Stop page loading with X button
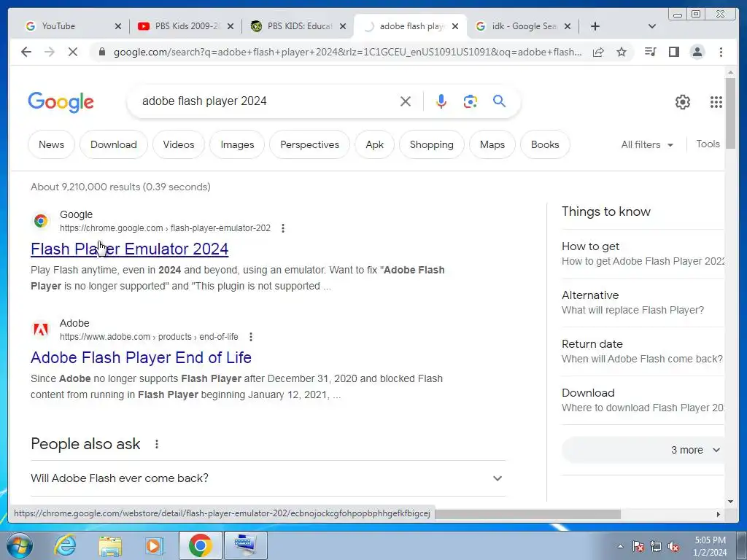 [x=73, y=52]
